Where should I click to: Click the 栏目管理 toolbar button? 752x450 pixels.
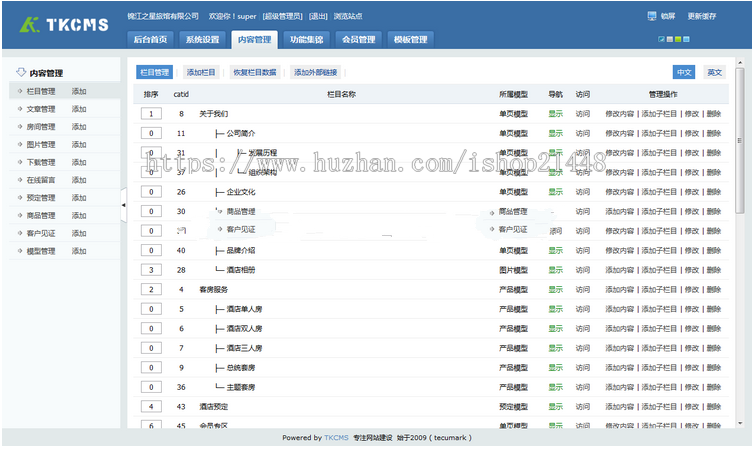[154, 72]
